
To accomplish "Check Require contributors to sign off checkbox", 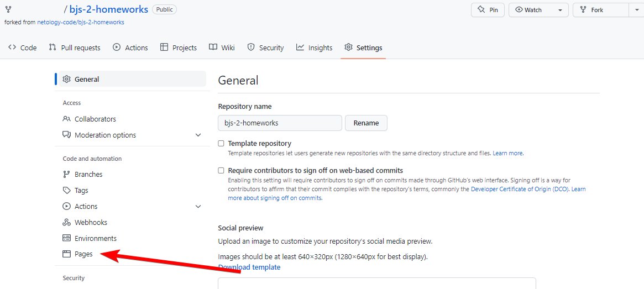I will pyautogui.click(x=221, y=171).
